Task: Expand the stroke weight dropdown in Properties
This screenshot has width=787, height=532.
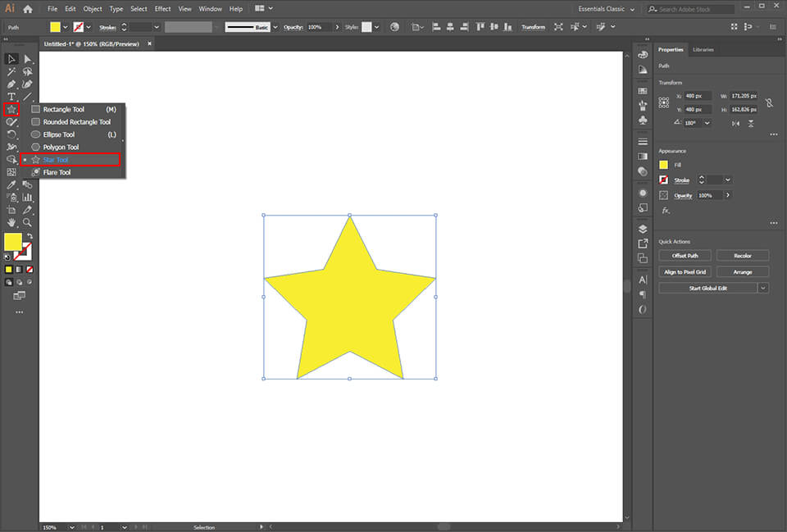Action: (x=726, y=179)
